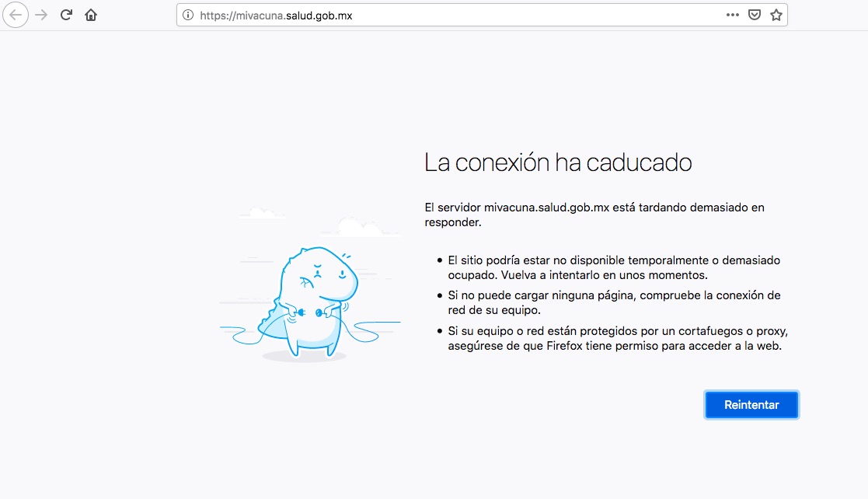
Task: Save the page to Pocket
Action: pos(754,15)
